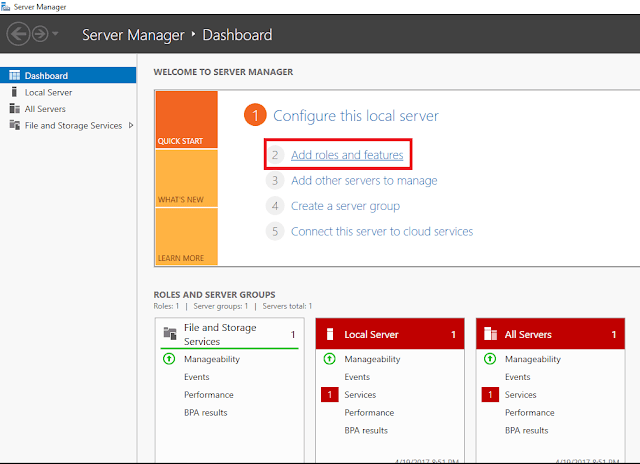
Task: Click Add roles and features link
Action: (x=347, y=155)
